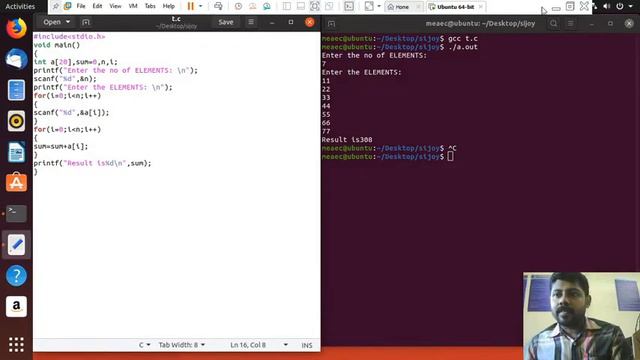
Task: Expand the stretch options dropdown arrow
Action: tap(379, 6)
